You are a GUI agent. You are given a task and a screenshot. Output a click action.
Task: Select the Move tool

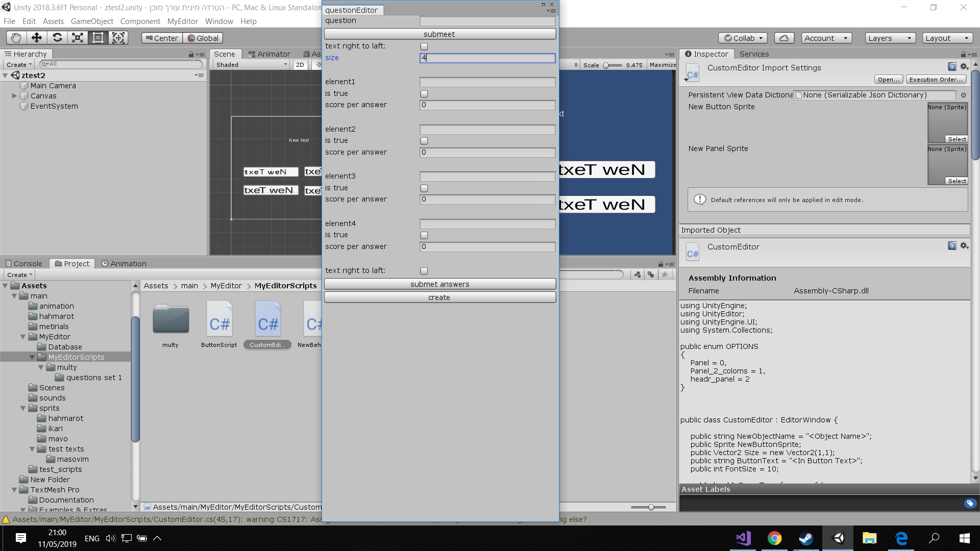[x=37, y=38]
